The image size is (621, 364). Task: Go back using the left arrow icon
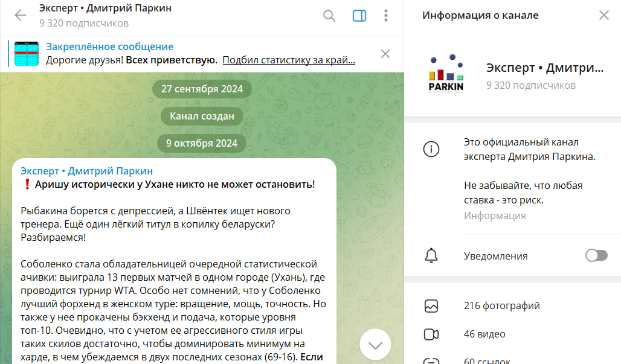point(20,16)
